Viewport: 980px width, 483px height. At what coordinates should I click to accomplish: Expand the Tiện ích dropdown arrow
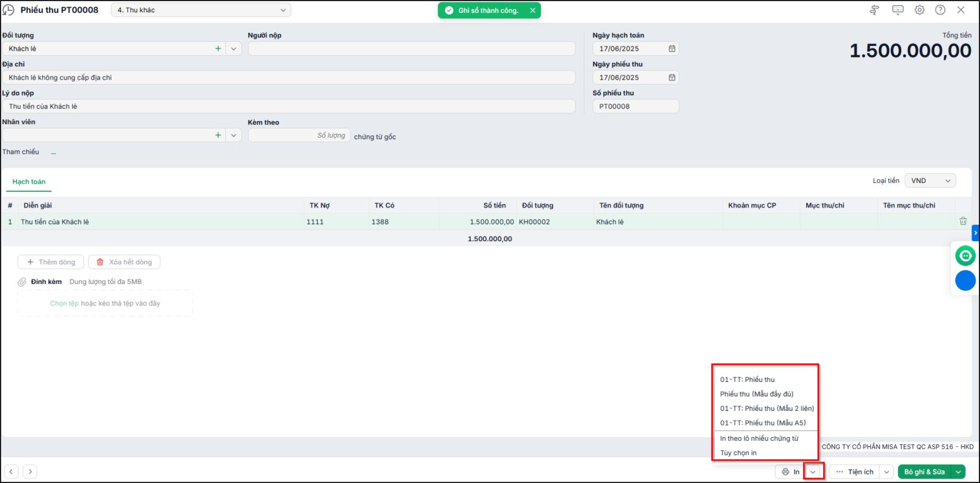[x=886, y=471]
